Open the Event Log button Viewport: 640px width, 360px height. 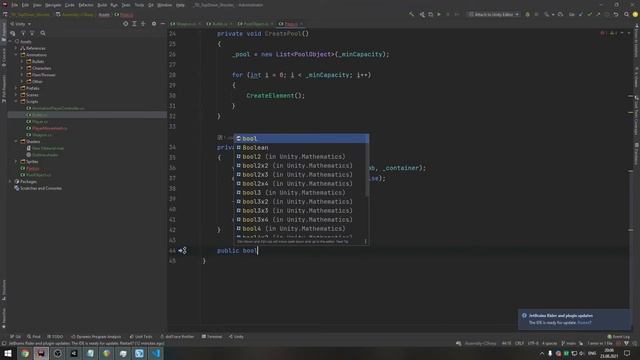pyautogui.click(x=619, y=337)
